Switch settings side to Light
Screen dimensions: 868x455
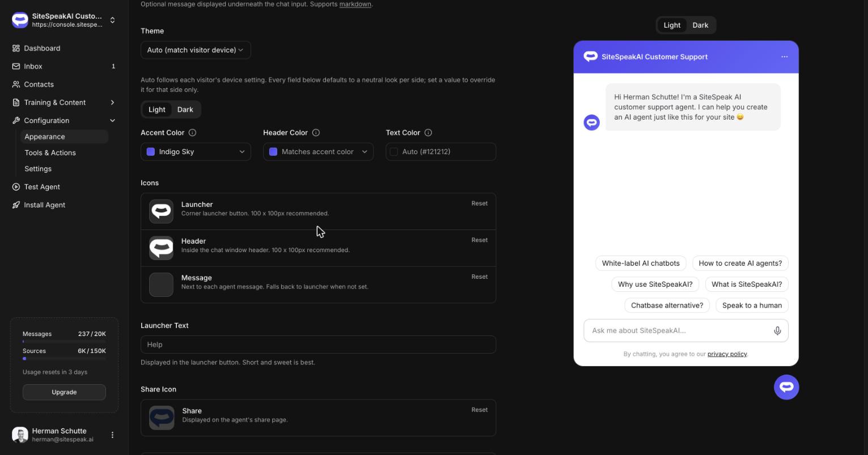tap(157, 109)
